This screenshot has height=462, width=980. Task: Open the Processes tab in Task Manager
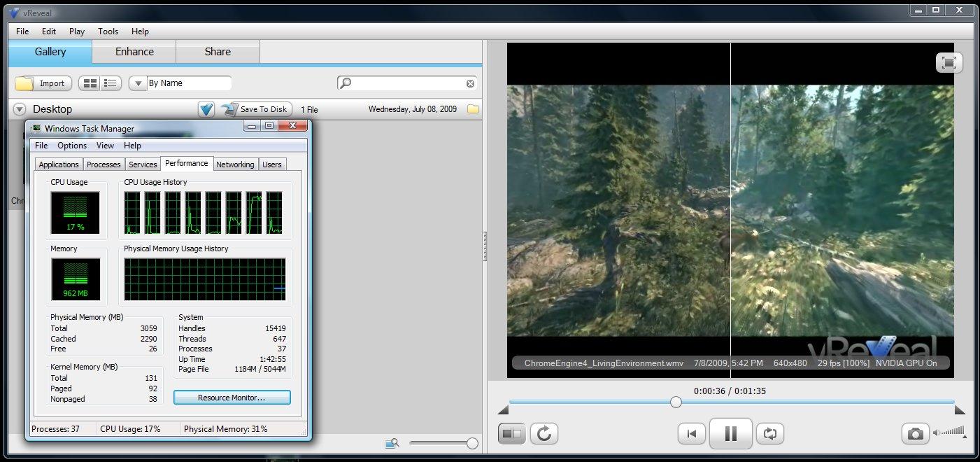pyautogui.click(x=104, y=164)
